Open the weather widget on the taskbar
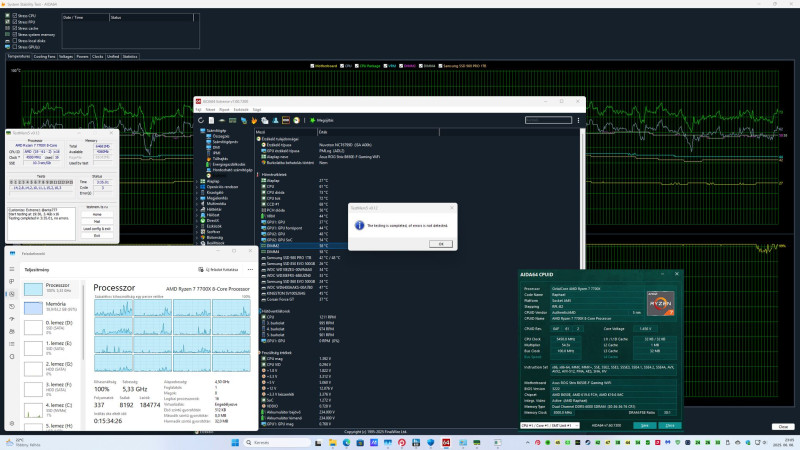Screen dimensions: 800x450 (x=23, y=442)
